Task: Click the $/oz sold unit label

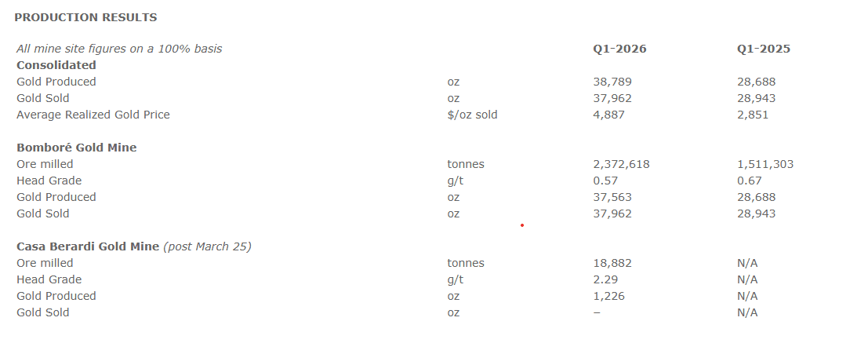Action: coord(472,115)
